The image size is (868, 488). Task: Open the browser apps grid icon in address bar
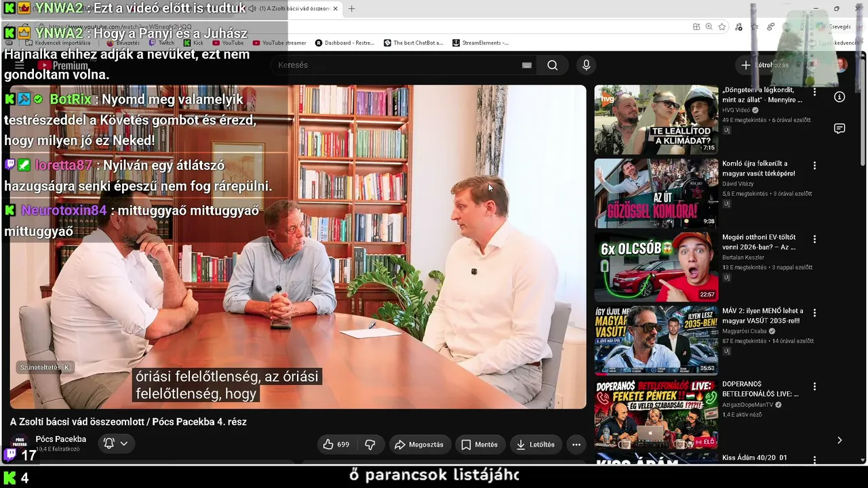696,26
